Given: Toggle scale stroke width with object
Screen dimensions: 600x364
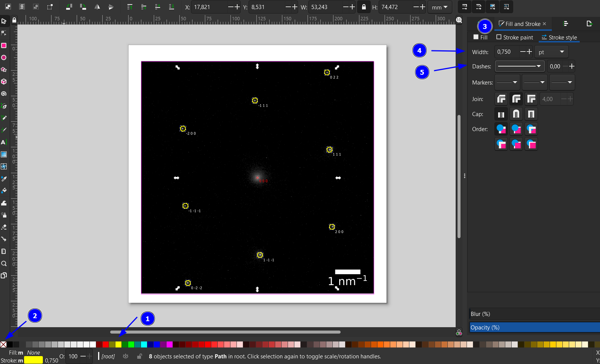Looking at the screenshot, I should (x=465, y=7).
